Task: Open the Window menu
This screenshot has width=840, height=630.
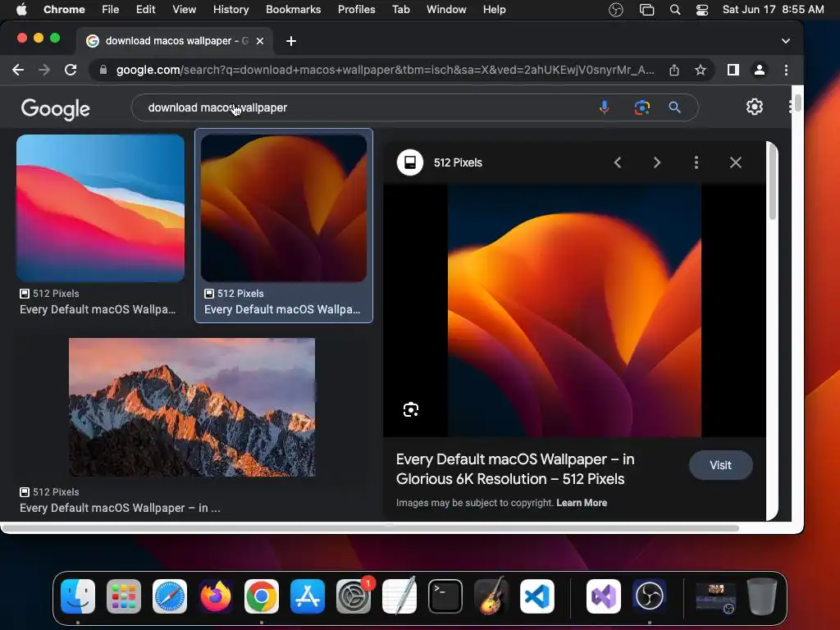Action: [x=446, y=9]
